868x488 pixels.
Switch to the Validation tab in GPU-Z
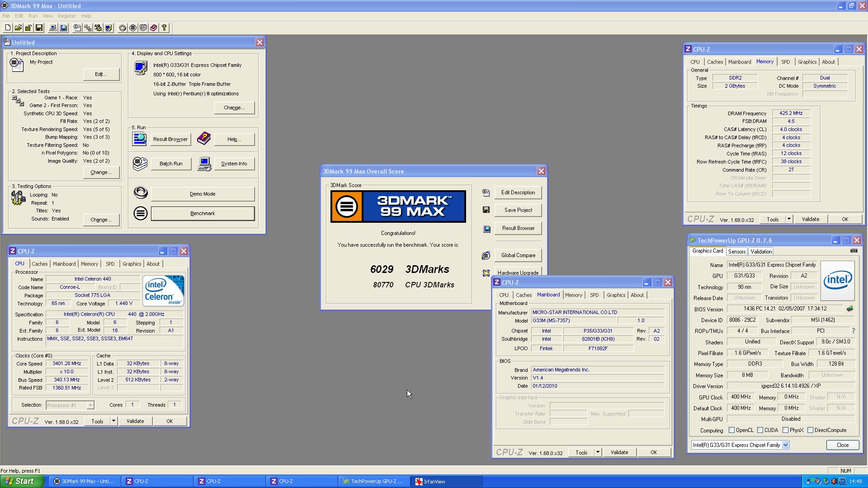(761, 252)
